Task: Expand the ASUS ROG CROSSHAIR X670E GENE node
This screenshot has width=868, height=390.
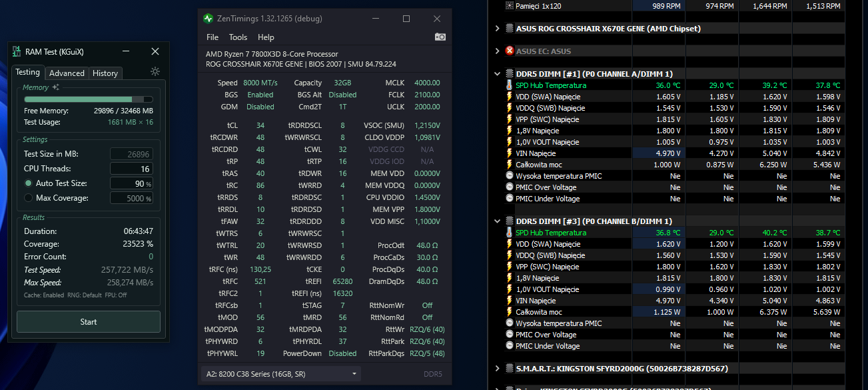Action: [497, 29]
